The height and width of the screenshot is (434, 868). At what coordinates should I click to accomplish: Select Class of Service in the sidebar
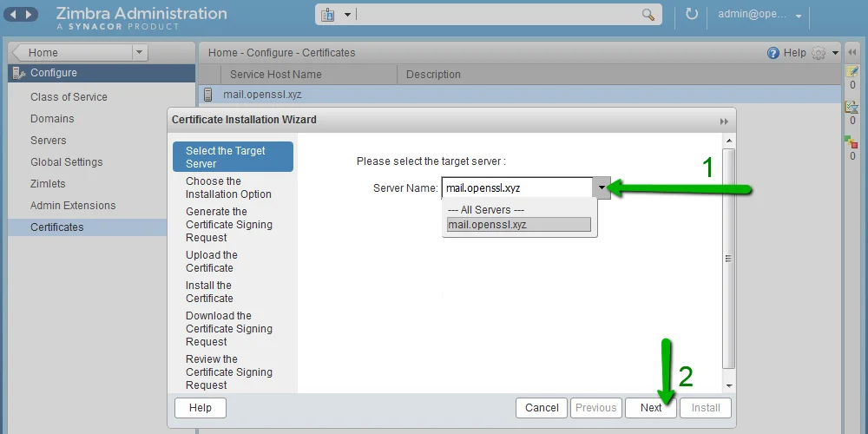(69, 97)
